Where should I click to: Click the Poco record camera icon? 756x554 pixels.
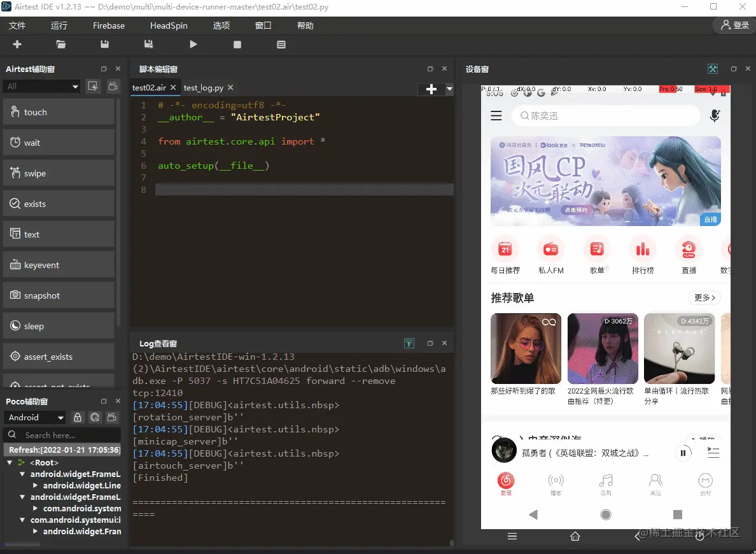(113, 418)
